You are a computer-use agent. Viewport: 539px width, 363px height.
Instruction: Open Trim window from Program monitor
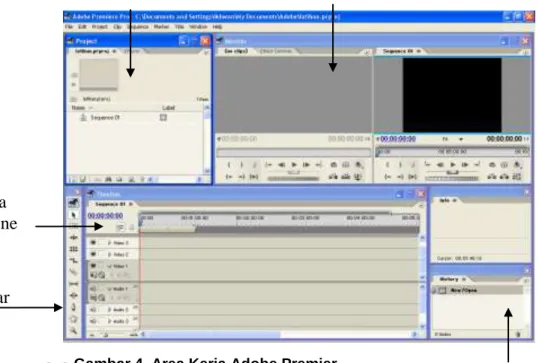tap(517, 177)
